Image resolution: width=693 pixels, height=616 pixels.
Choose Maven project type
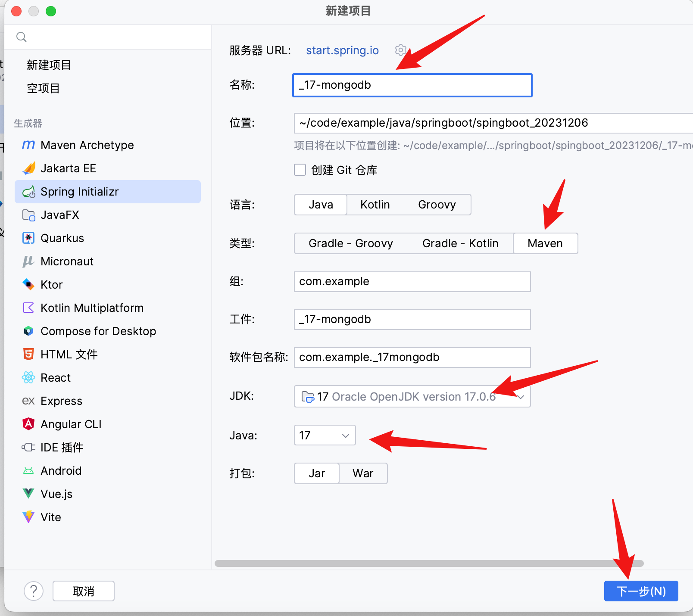(545, 243)
